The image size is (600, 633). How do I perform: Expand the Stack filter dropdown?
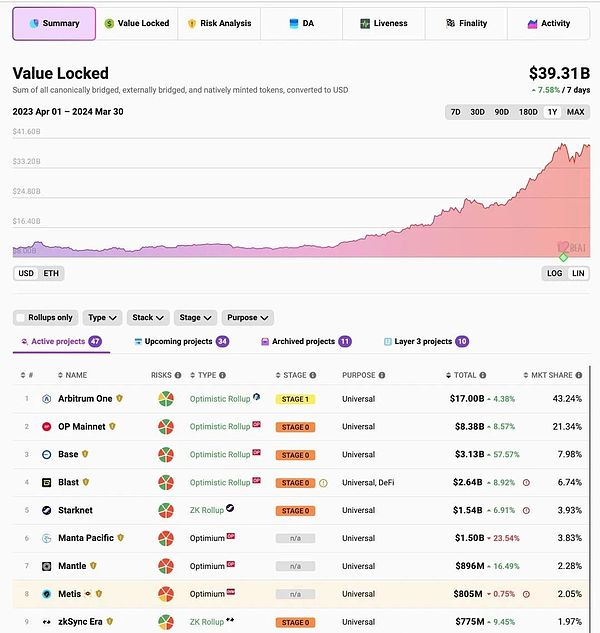(x=148, y=318)
